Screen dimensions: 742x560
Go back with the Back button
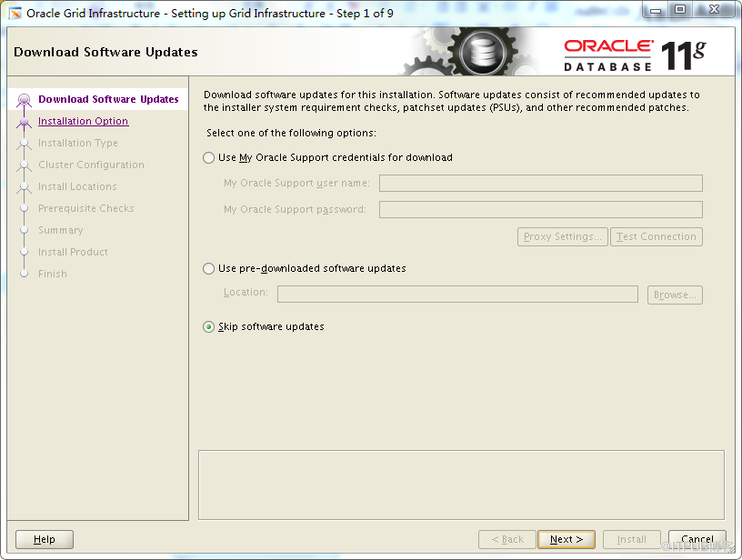coord(507,540)
